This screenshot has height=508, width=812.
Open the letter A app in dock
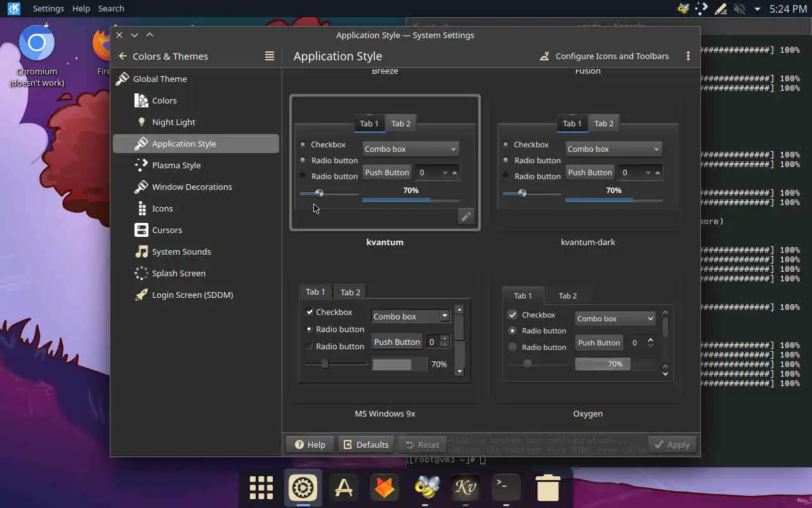tap(344, 488)
